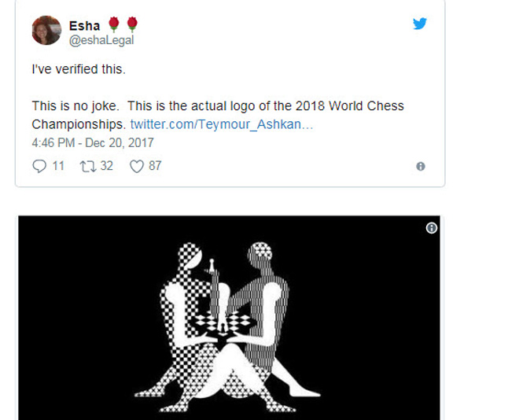Click the retweet count 32
The width and height of the screenshot is (519, 420).
107,166
